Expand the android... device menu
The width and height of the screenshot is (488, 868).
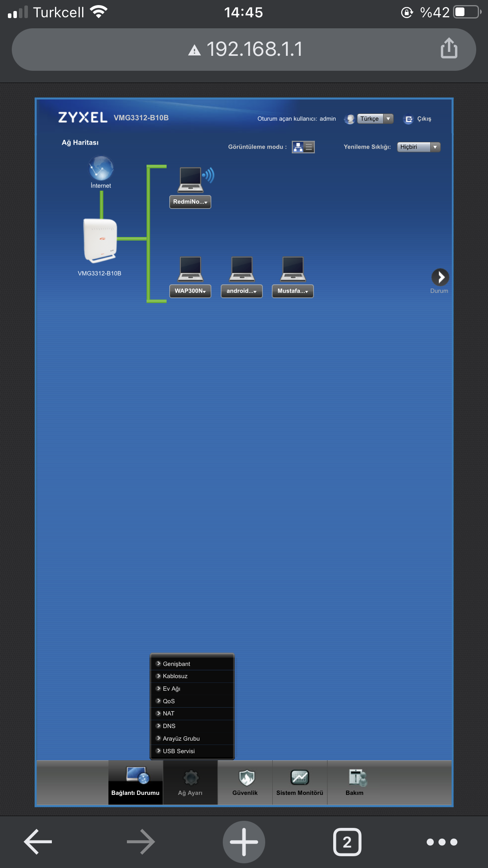[242, 291]
